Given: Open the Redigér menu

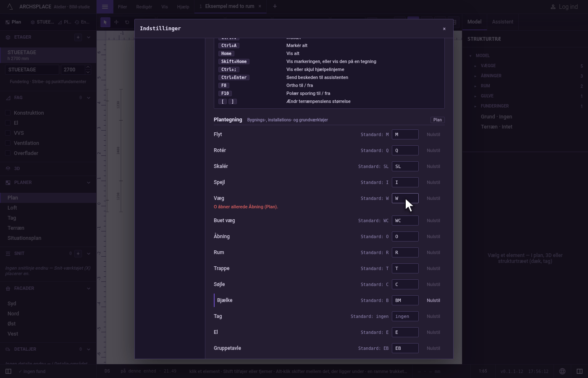Looking at the screenshot, I should tap(144, 7).
